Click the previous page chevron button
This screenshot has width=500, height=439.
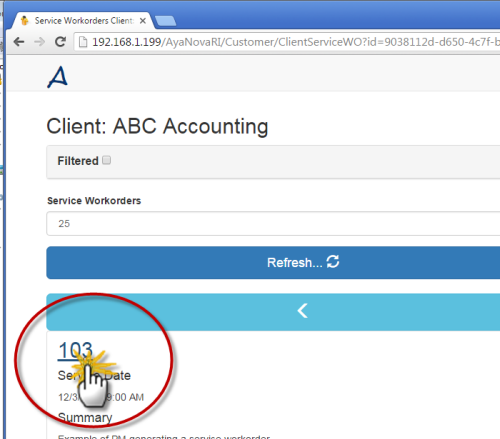pos(273,311)
